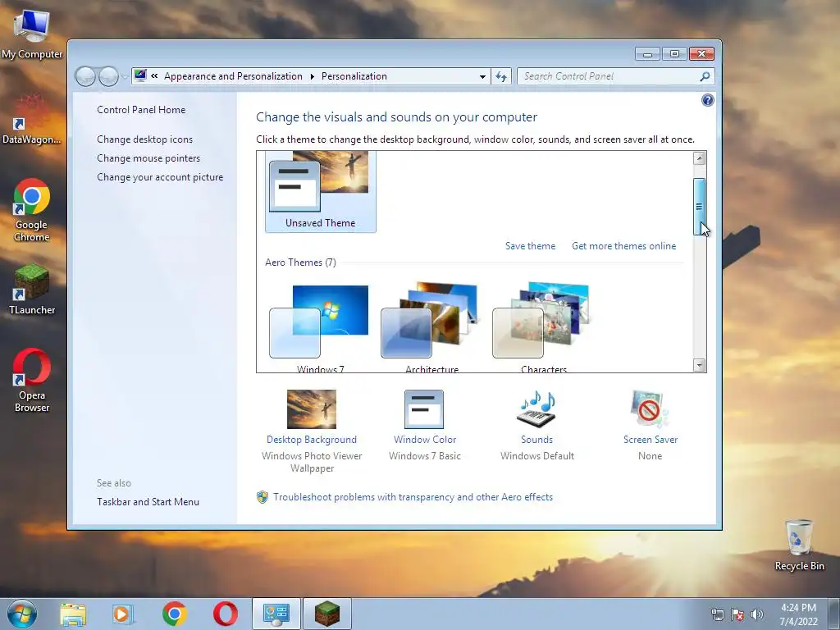Open the taskbar clock and date
Viewport: 840px width, 630px height.
(x=799, y=614)
